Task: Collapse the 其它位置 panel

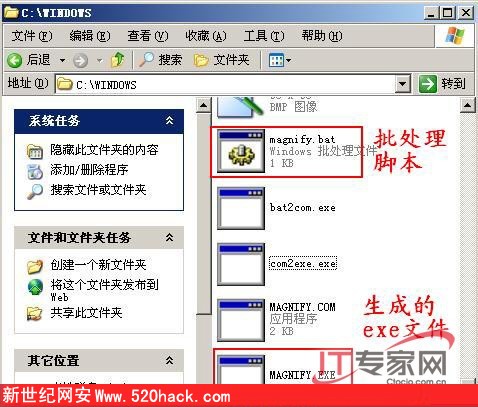Action: (x=169, y=360)
